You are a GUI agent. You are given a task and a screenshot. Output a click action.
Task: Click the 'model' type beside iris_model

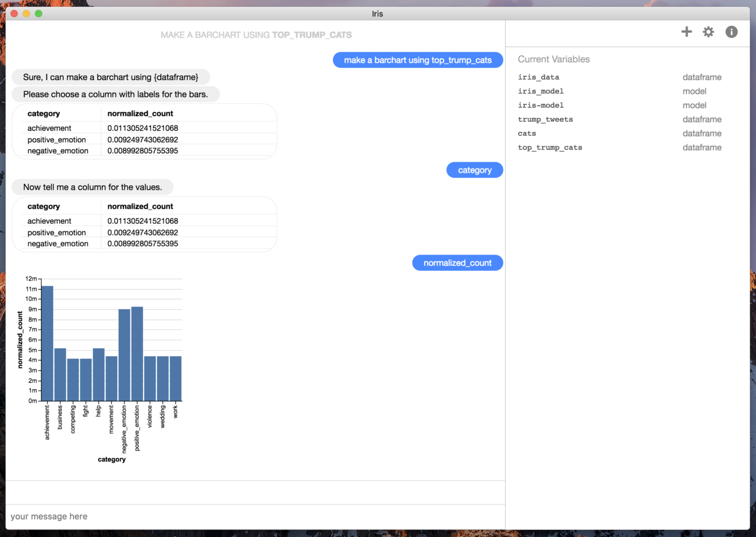[x=695, y=91]
